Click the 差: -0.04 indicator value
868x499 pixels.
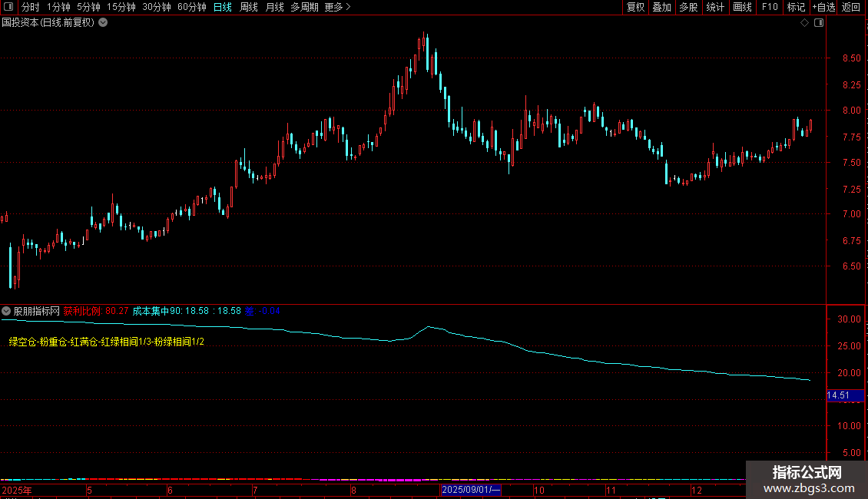263,311
